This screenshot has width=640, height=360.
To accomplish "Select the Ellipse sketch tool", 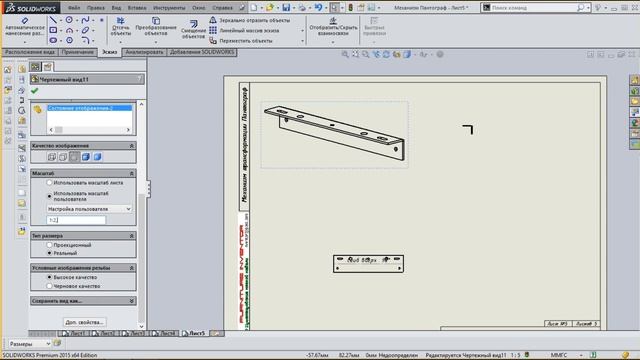I will [x=85, y=30].
